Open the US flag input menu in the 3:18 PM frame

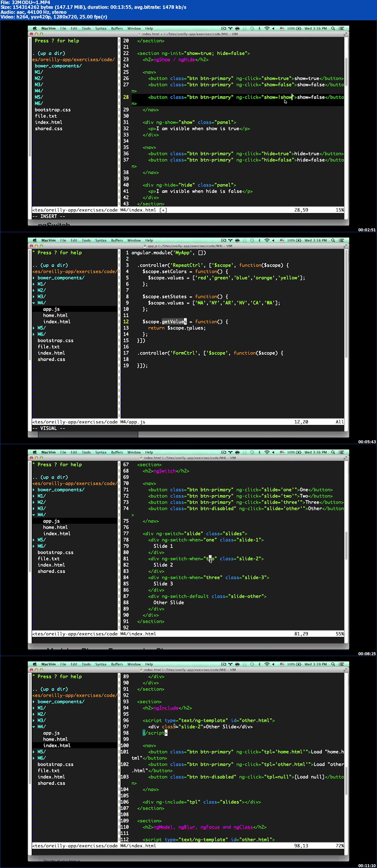[282, 240]
